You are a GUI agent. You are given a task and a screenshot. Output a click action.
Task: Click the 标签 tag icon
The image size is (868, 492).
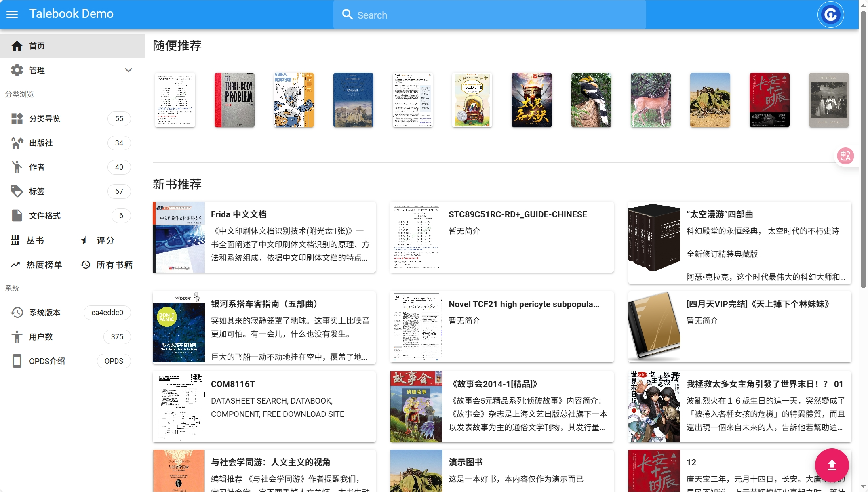(x=17, y=191)
